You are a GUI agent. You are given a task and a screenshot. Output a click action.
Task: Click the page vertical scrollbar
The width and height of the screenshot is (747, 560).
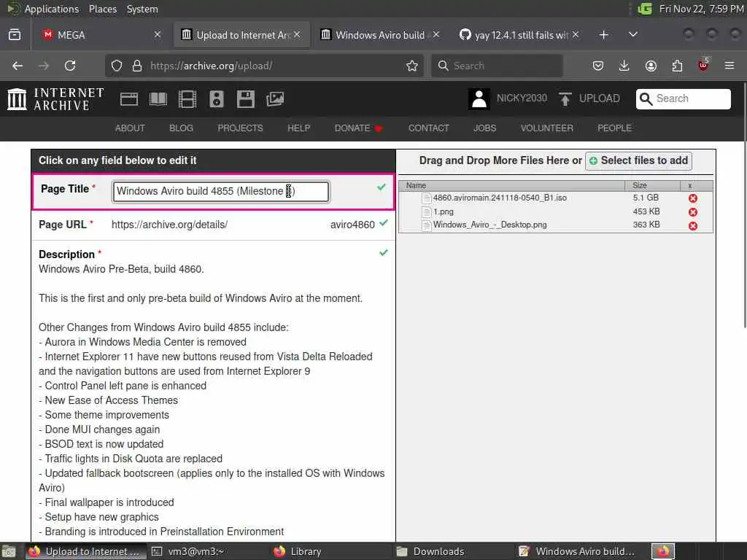click(x=744, y=205)
